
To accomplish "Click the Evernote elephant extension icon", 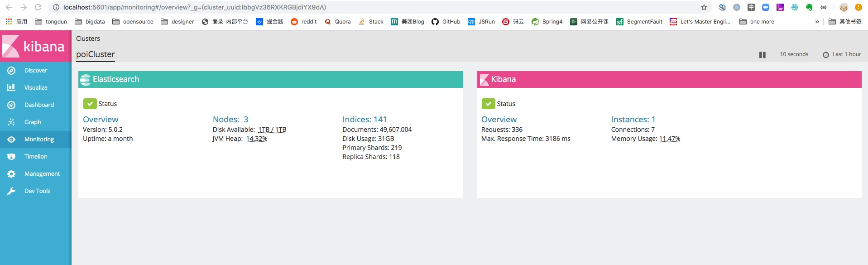I will point(809,7).
